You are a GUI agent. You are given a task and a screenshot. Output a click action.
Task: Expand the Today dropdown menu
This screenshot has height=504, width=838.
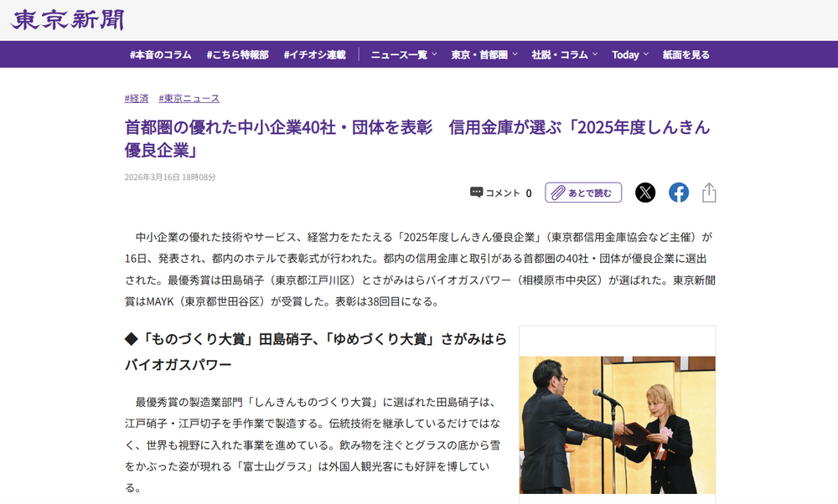(630, 54)
